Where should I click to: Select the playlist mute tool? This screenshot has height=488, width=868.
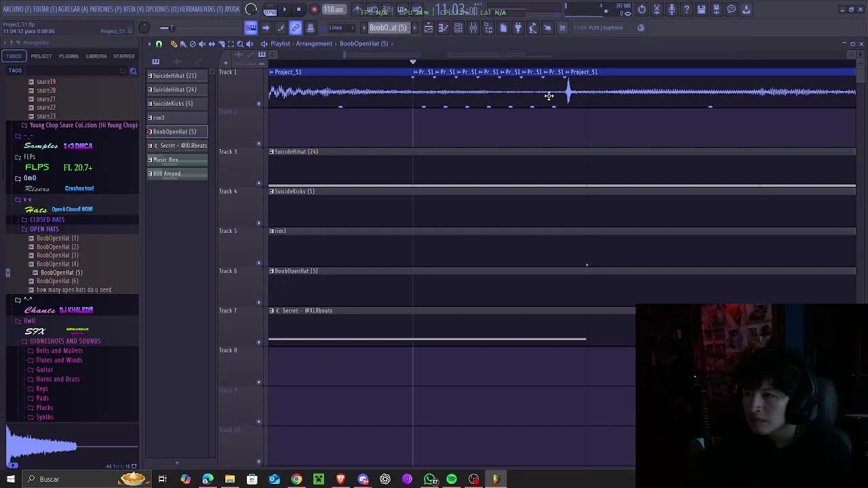tap(202, 44)
